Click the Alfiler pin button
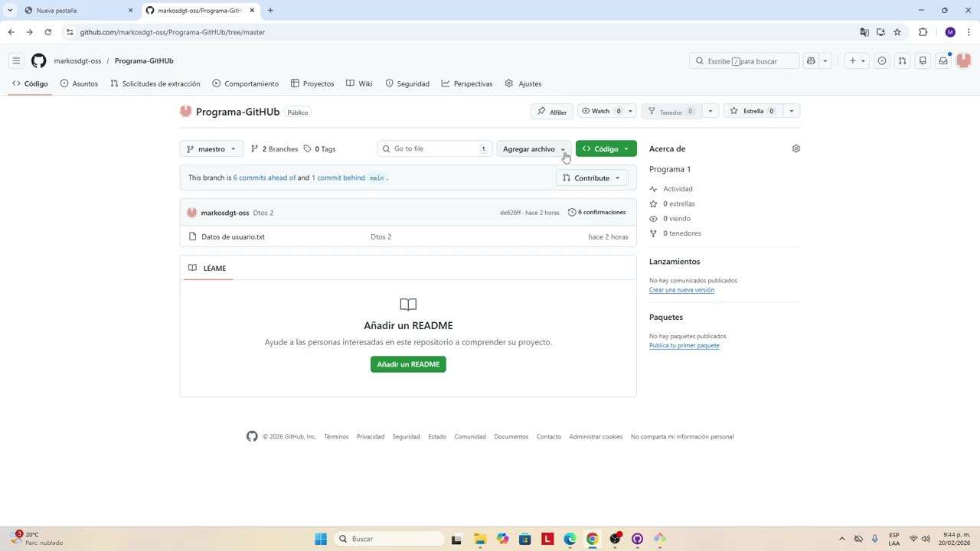 [x=551, y=112]
